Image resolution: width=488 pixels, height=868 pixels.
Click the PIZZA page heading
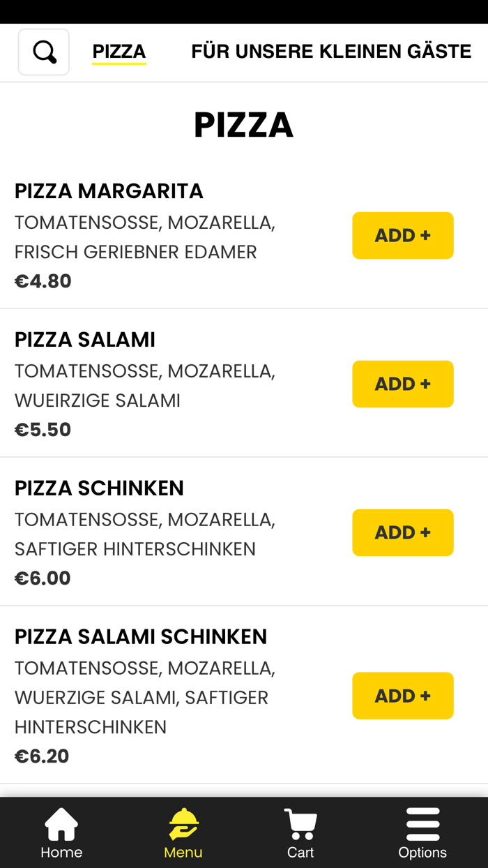click(244, 126)
